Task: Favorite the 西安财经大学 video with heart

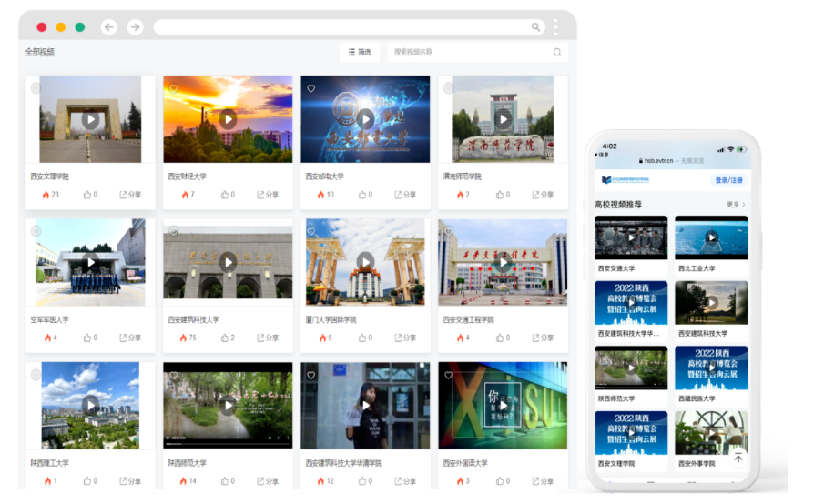Action: pyautogui.click(x=173, y=88)
